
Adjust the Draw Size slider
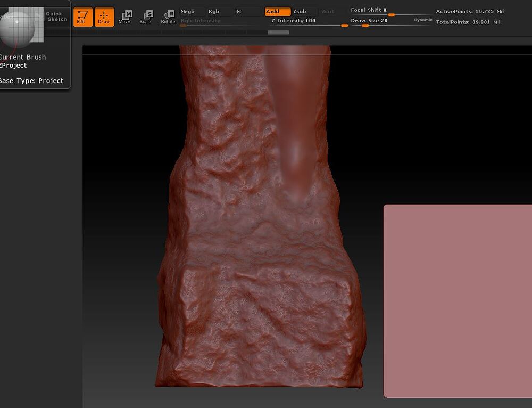coord(381,22)
